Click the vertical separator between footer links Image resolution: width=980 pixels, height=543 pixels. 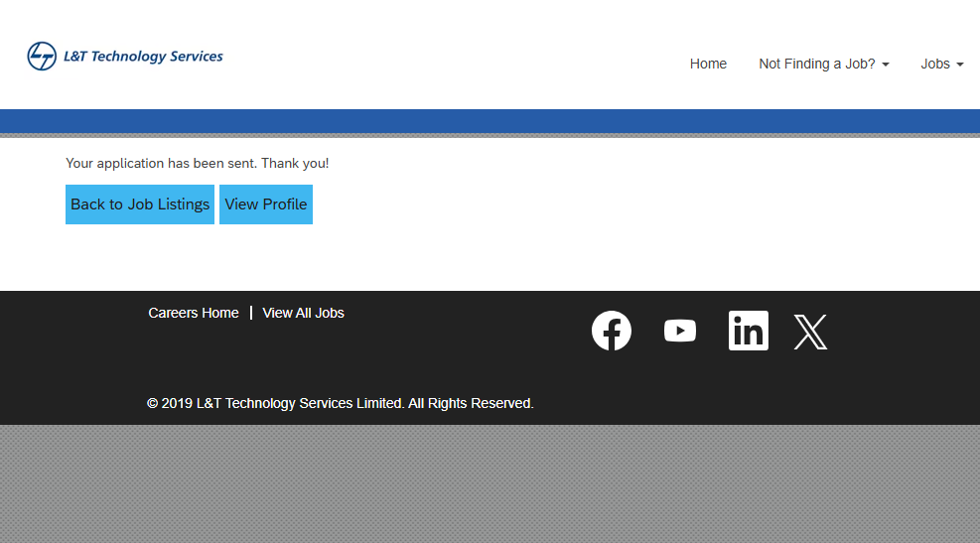[x=251, y=313]
